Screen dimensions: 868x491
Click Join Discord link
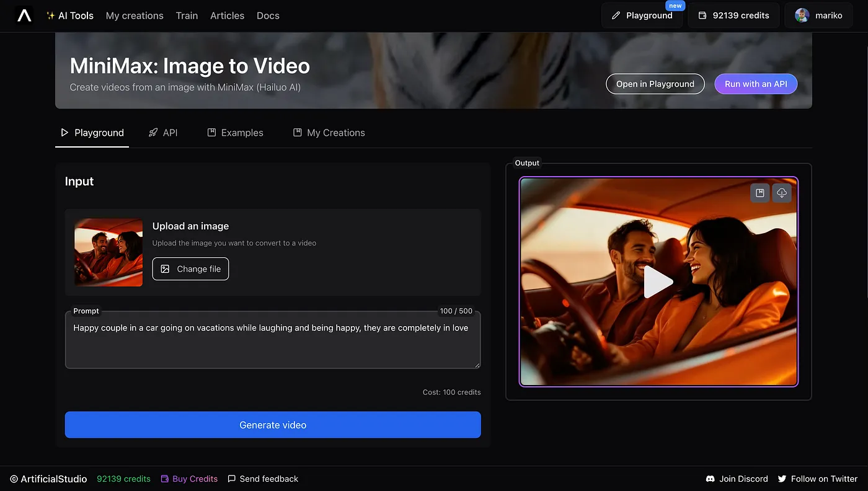(737, 479)
